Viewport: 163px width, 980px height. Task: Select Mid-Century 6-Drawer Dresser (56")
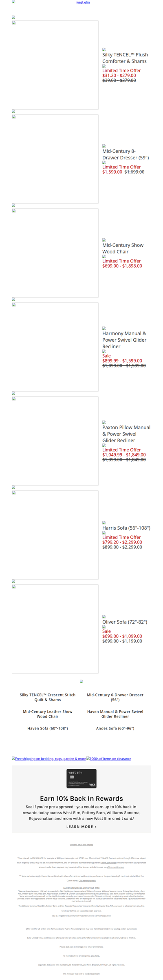[x=115, y=697]
